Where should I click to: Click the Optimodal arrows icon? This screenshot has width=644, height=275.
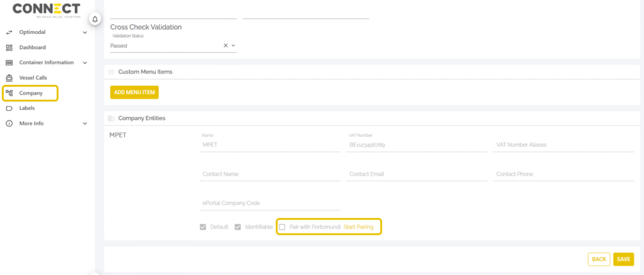click(9, 32)
